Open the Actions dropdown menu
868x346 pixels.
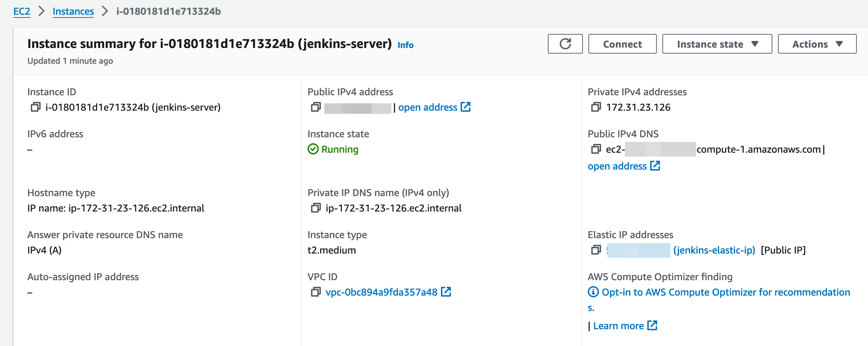coord(817,44)
